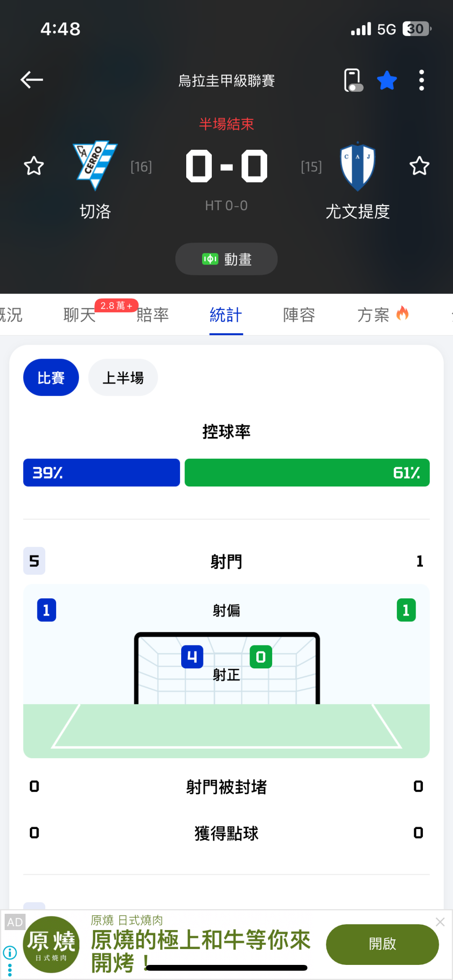Tap the 開啟 ad button
The image size is (453, 980).
coord(382,944)
